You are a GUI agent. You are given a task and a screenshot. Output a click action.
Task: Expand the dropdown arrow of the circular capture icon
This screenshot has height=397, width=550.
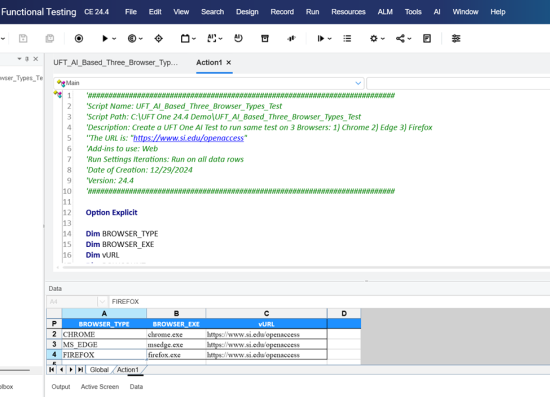point(140,39)
